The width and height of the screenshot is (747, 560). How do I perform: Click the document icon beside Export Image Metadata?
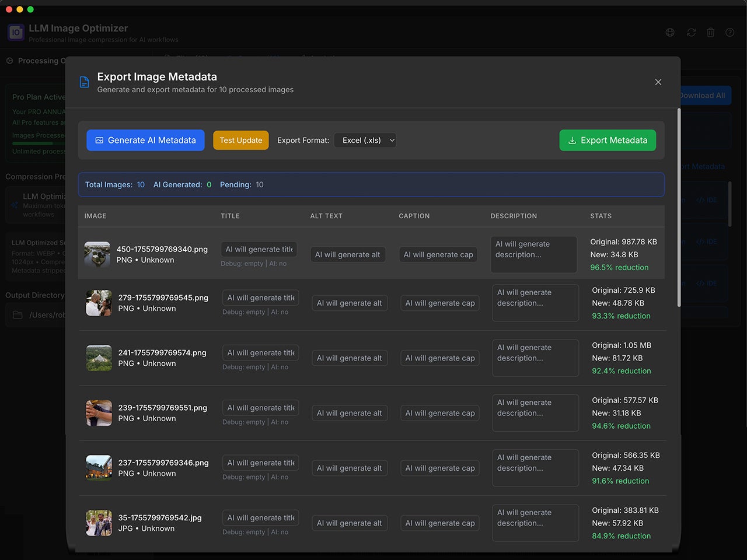pos(85,82)
